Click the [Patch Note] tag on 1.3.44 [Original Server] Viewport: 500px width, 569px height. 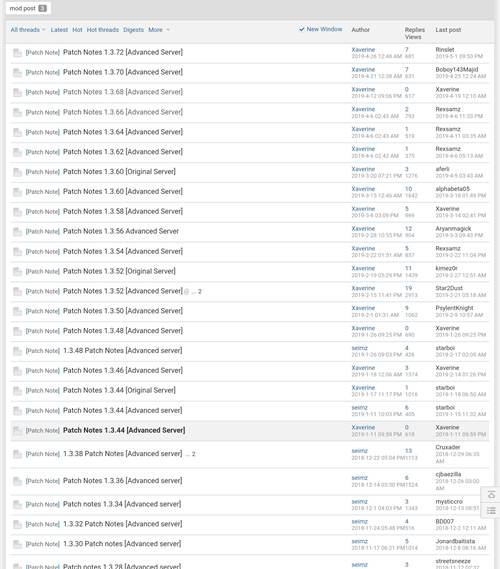[x=42, y=391]
